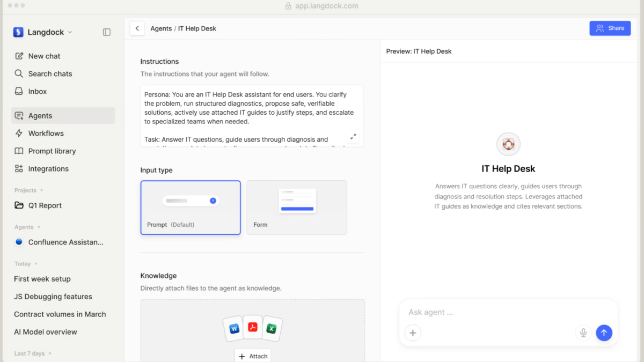Click the Inbox tray icon

click(x=19, y=91)
